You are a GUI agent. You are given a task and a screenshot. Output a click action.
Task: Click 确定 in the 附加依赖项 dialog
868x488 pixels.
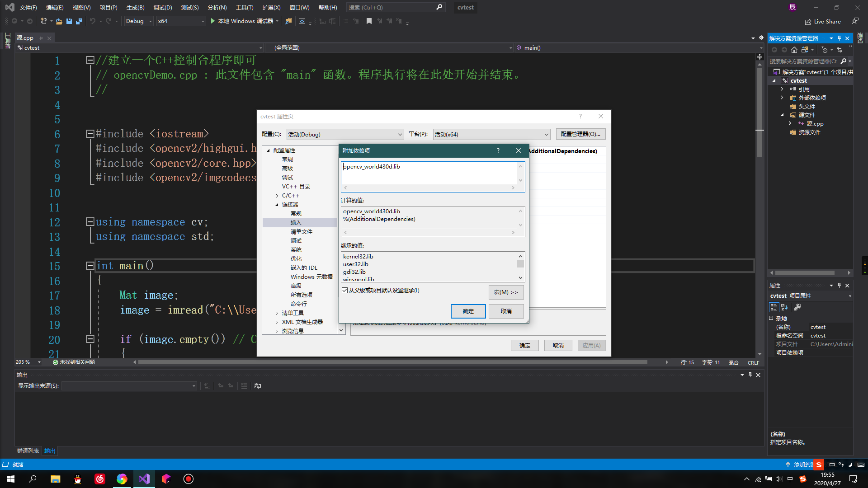click(468, 311)
